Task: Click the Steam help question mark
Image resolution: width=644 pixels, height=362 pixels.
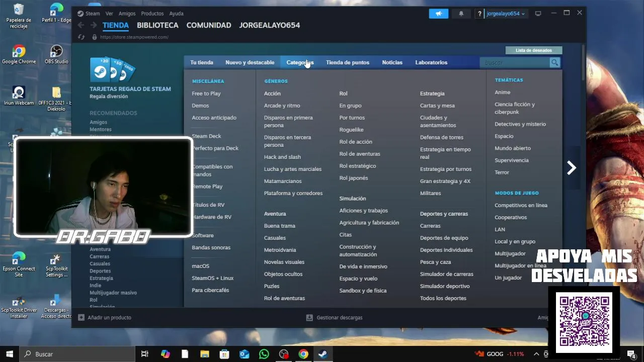Action: (479, 14)
